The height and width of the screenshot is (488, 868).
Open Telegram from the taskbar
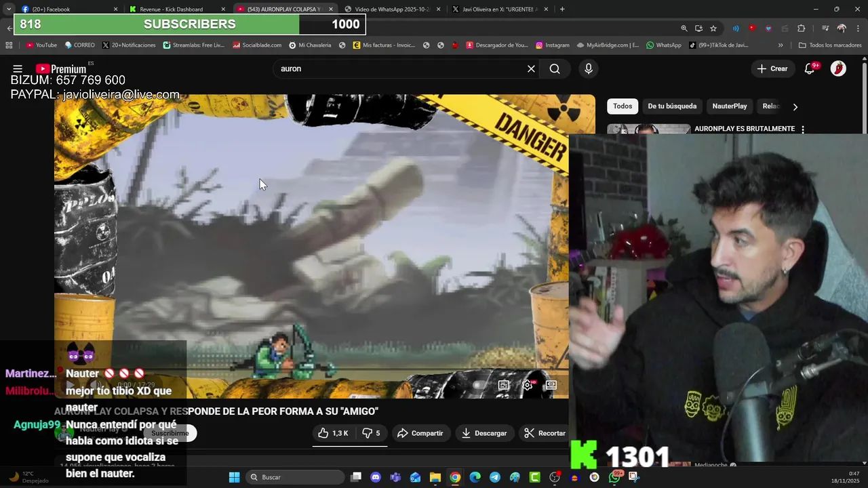(495, 477)
